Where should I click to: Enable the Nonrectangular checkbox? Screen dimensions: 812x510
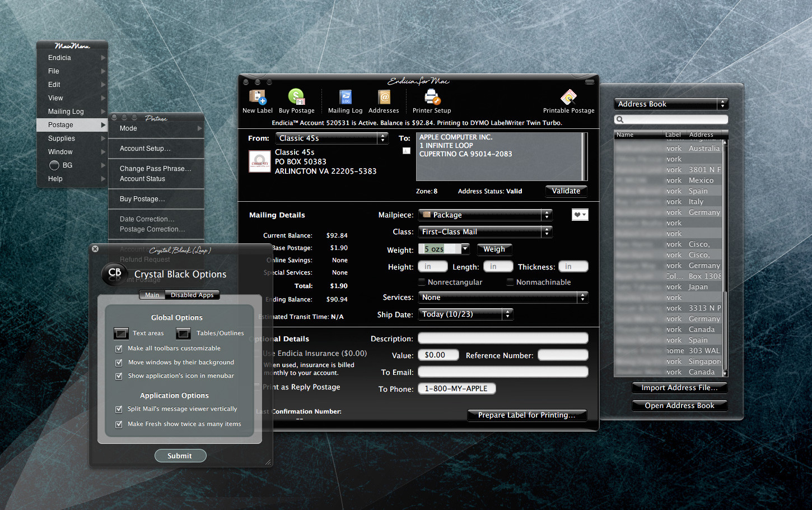point(422,282)
